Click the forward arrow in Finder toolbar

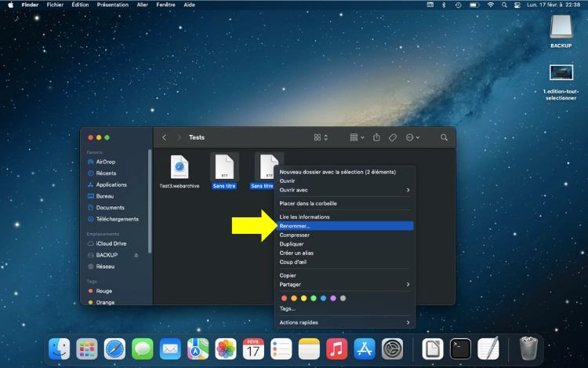tap(180, 137)
